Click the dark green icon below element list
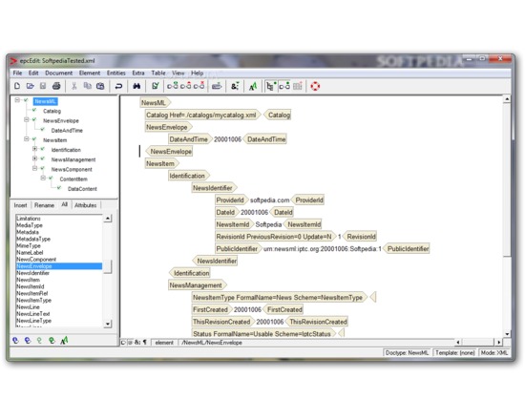Screen dimensions: 525x420 click(x=52, y=340)
